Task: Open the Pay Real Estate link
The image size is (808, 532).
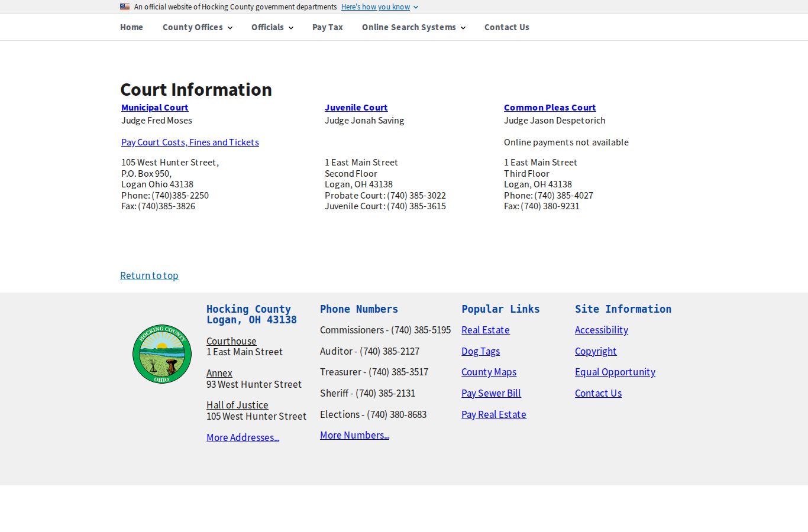Action: [x=494, y=414]
